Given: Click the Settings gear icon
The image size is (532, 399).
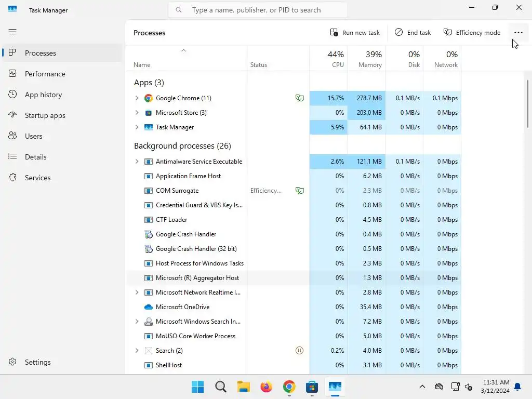Looking at the screenshot, I should click(x=12, y=362).
